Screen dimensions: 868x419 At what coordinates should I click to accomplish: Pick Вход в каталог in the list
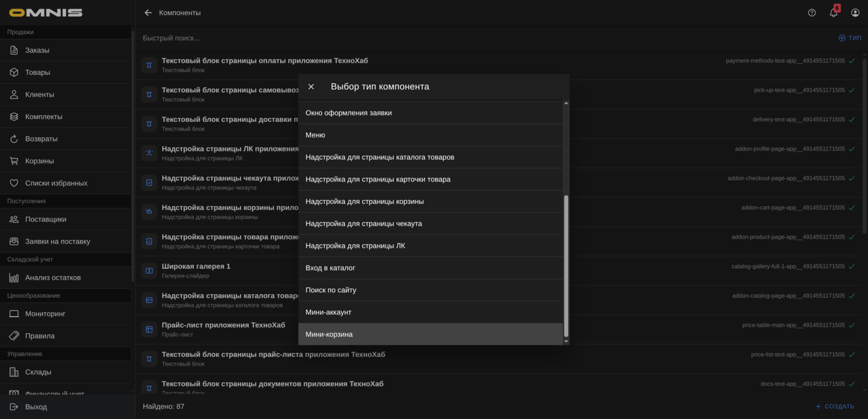[330, 268]
